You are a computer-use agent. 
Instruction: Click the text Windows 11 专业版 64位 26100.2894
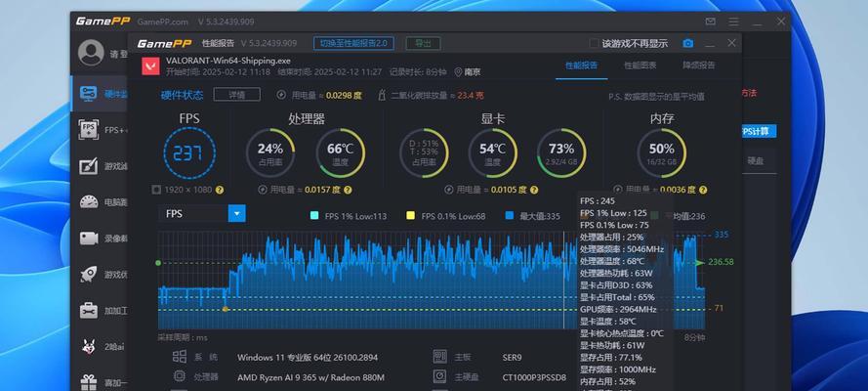click(308, 357)
